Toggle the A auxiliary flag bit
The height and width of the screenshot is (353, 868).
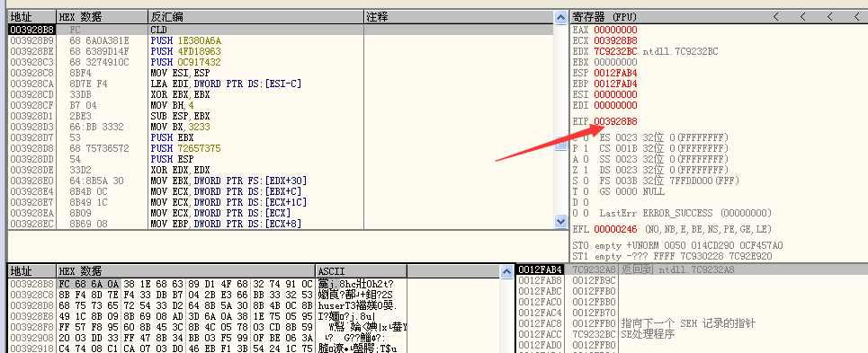point(586,159)
